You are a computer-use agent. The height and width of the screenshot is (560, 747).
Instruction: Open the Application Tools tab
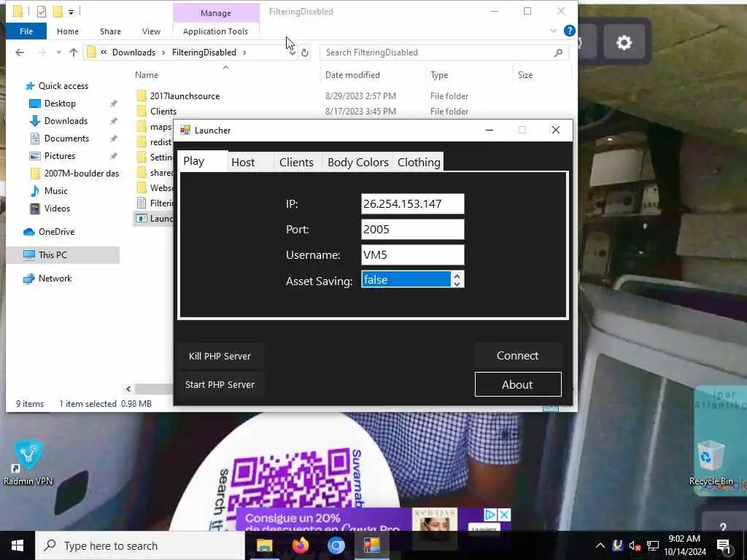pos(215,31)
